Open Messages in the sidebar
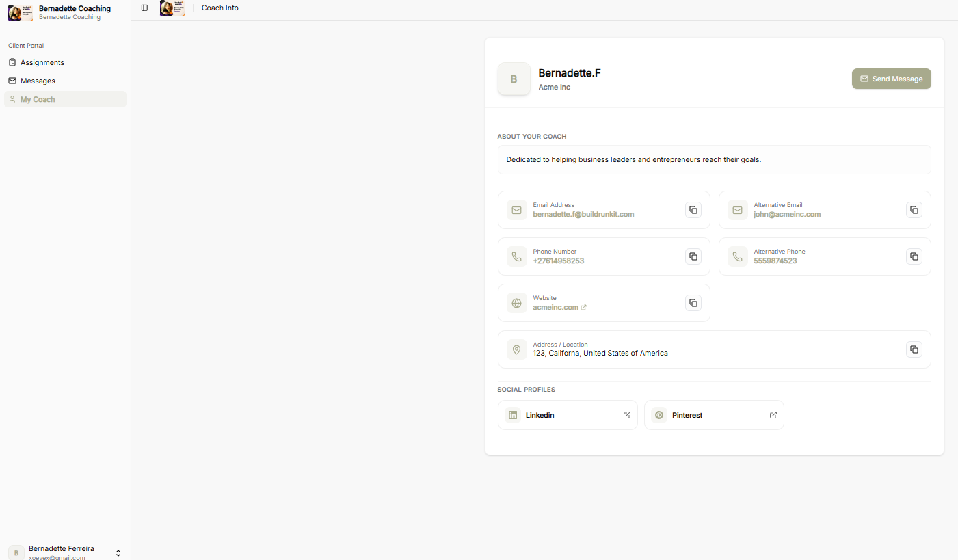Viewport: 958px width, 560px height. click(x=66, y=81)
